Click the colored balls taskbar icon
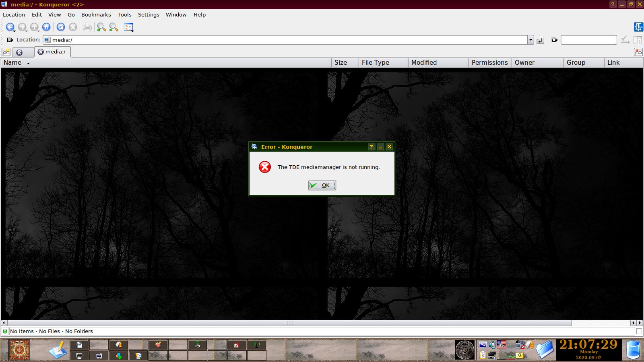Viewport: 644px width, 362px height. pyautogui.click(x=119, y=356)
